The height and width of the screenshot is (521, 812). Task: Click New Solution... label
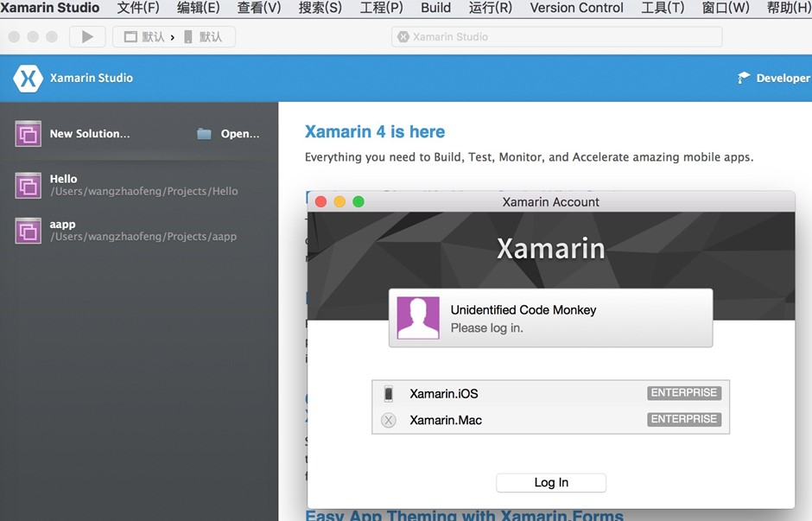point(90,134)
